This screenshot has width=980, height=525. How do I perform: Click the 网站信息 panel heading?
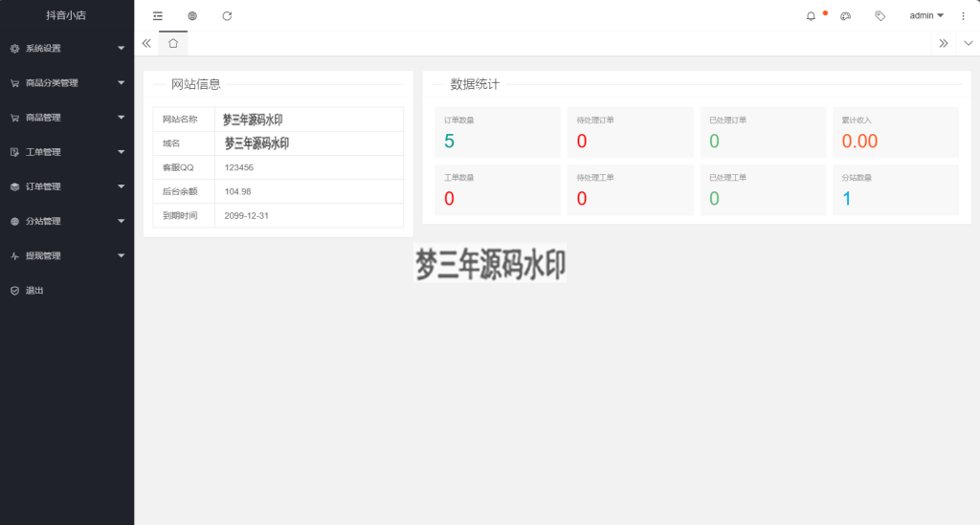pyautogui.click(x=195, y=84)
